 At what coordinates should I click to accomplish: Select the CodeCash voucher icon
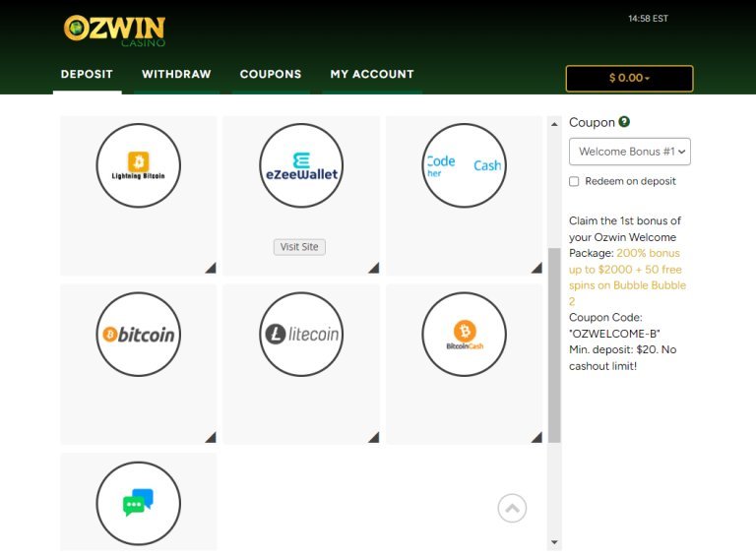pos(465,165)
